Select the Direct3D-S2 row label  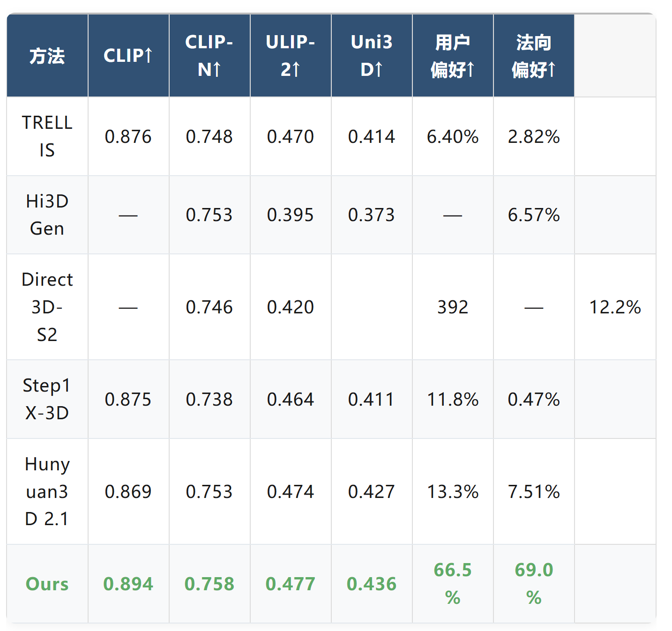click(x=47, y=307)
